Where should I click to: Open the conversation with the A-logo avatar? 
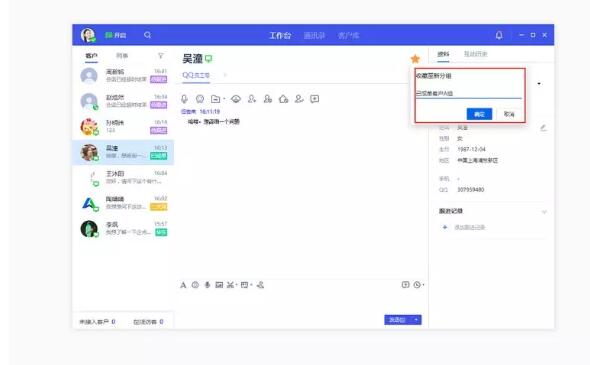click(123, 203)
